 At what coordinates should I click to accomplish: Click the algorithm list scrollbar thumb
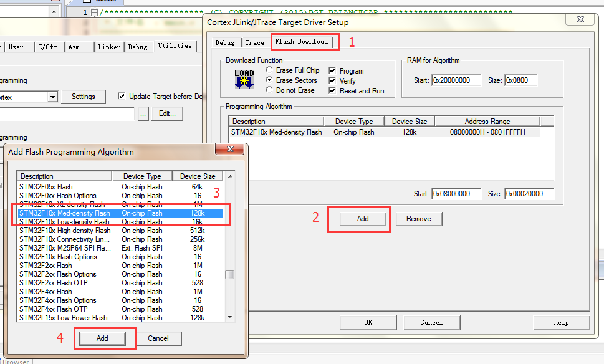coord(229,274)
